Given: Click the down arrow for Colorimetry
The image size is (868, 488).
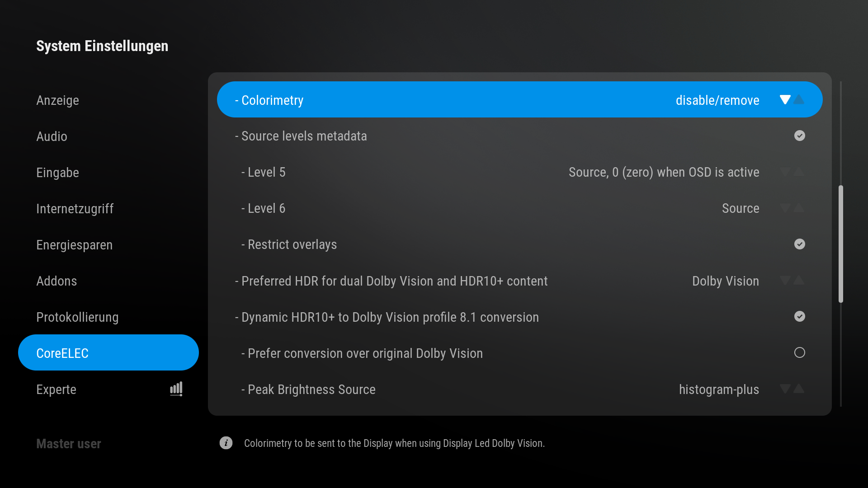Looking at the screenshot, I should pos(785,99).
